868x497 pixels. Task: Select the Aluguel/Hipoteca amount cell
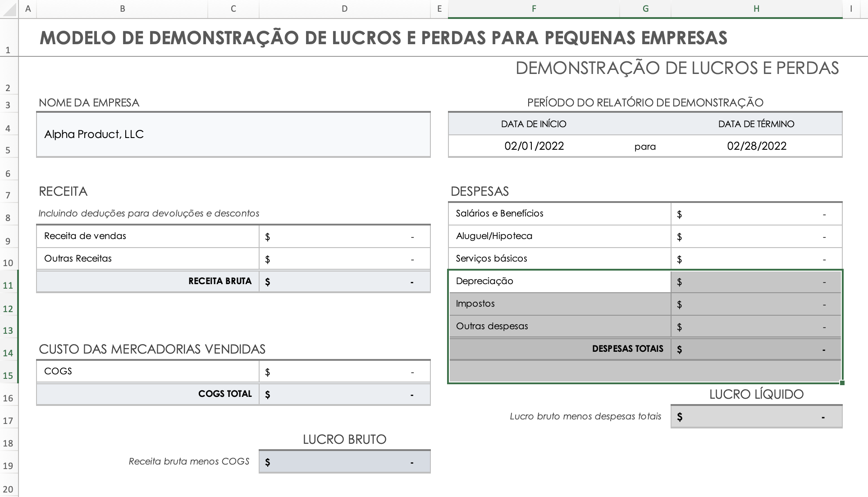756,236
